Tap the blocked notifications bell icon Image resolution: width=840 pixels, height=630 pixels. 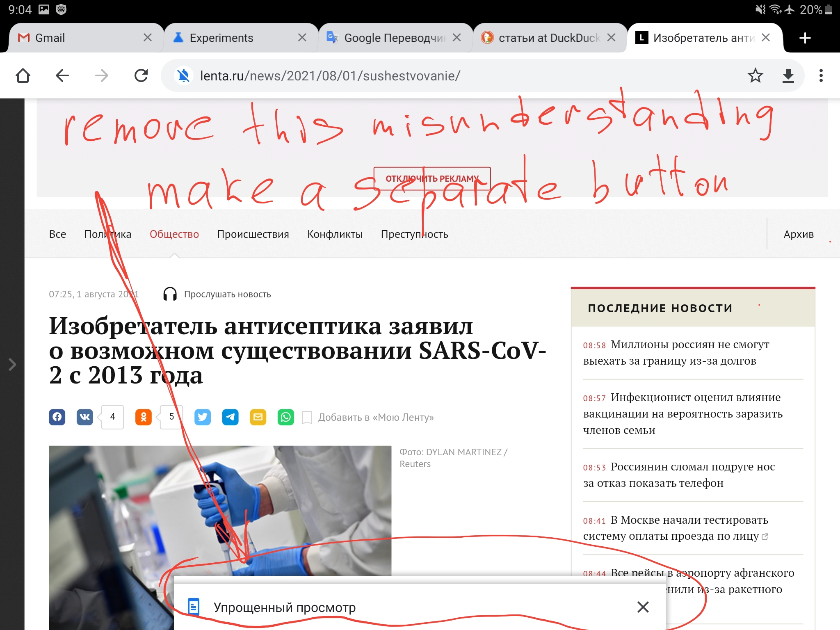(184, 75)
